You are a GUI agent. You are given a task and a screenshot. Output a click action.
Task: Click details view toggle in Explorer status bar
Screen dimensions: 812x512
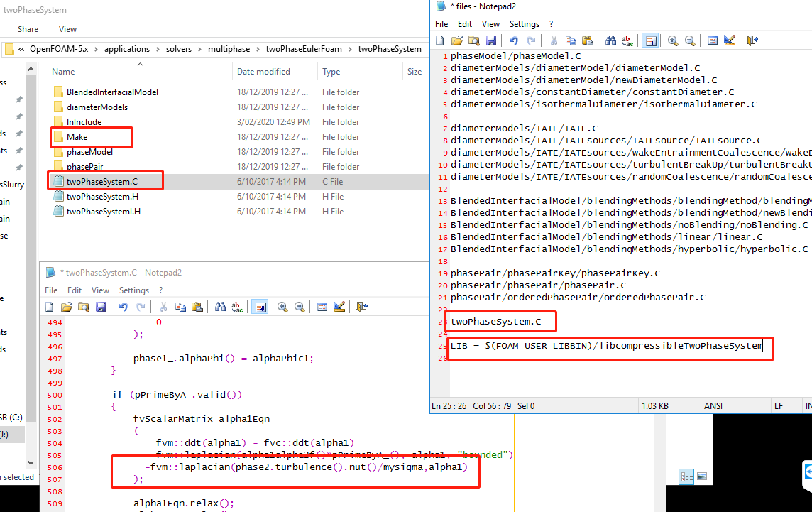(x=686, y=476)
